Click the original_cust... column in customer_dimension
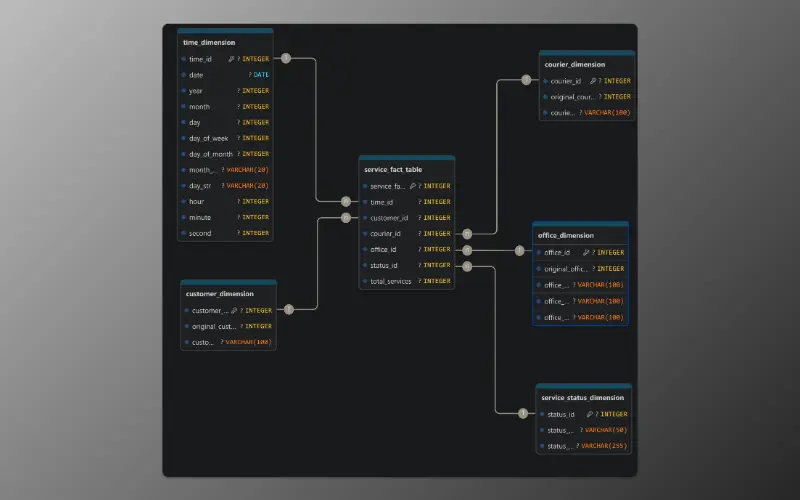This screenshot has height=500, width=800. (229, 326)
